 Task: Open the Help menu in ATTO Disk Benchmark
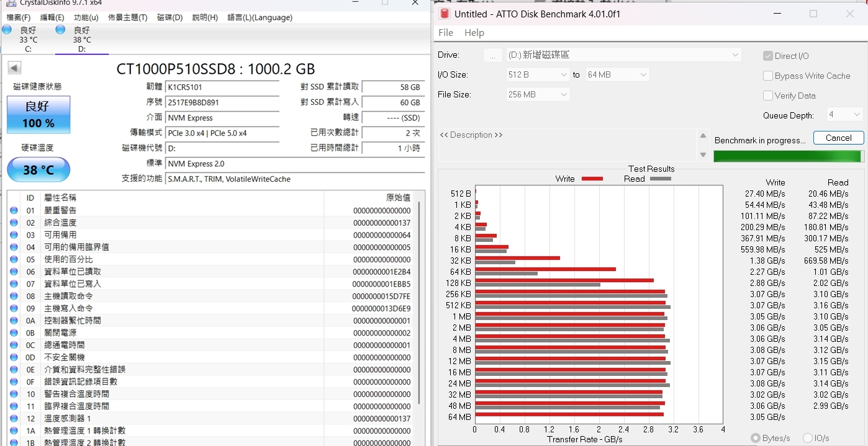click(x=474, y=33)
